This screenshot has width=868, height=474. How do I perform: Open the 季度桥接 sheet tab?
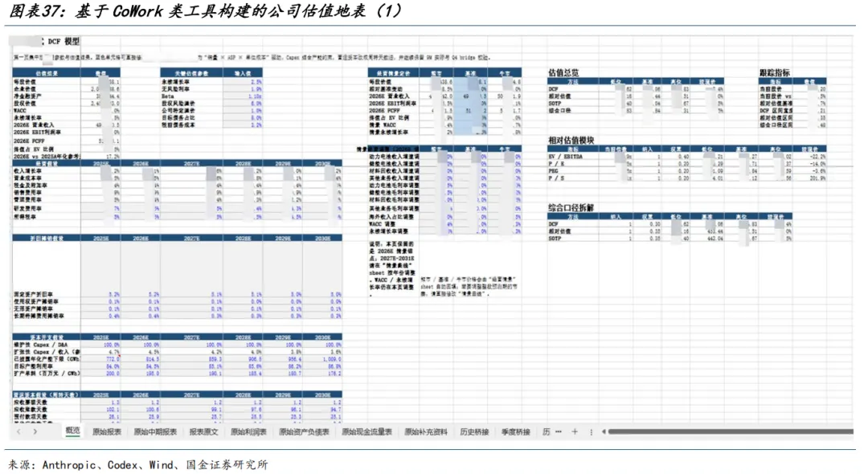[x=516, y=432]
